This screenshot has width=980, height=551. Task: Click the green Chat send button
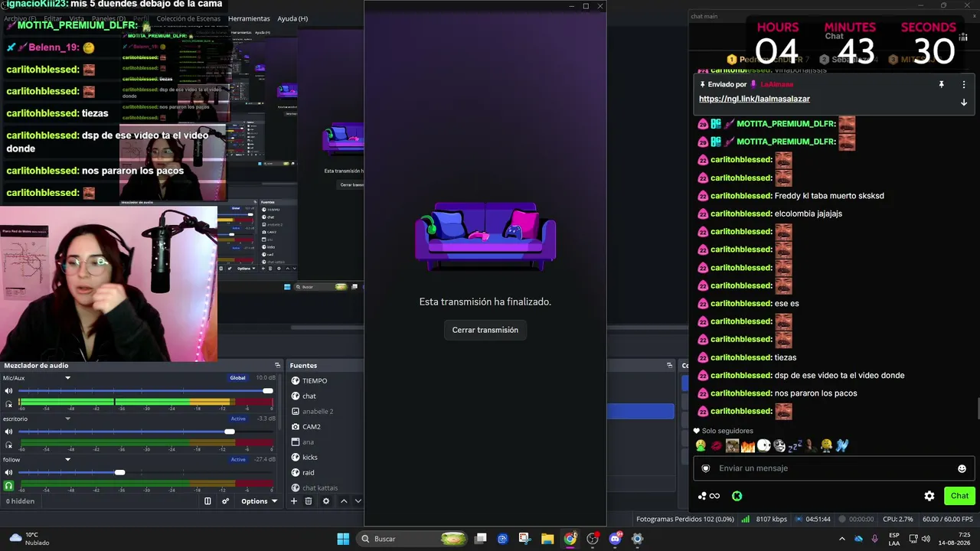959,496
